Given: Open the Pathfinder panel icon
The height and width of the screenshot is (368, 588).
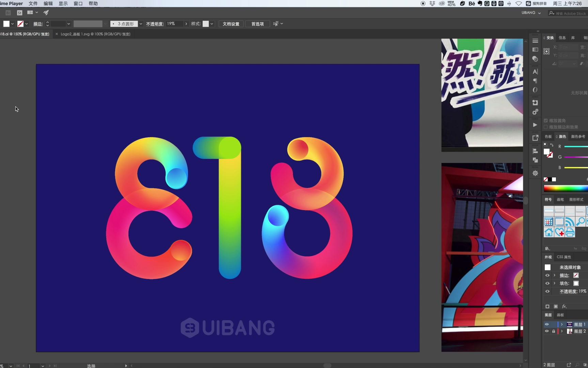Looking at the screenshot, I should [535, 160].
